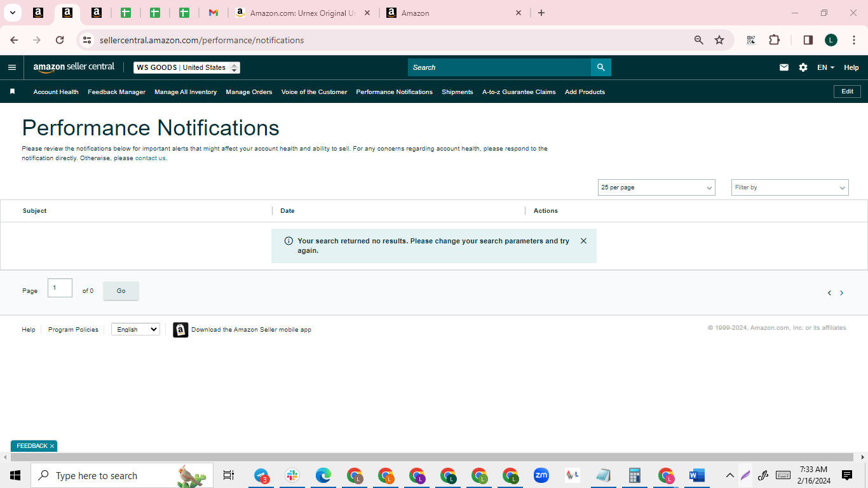The image size is (868, 488).
Task: Close the FEEDBACK widget
Action: point(52,446)
